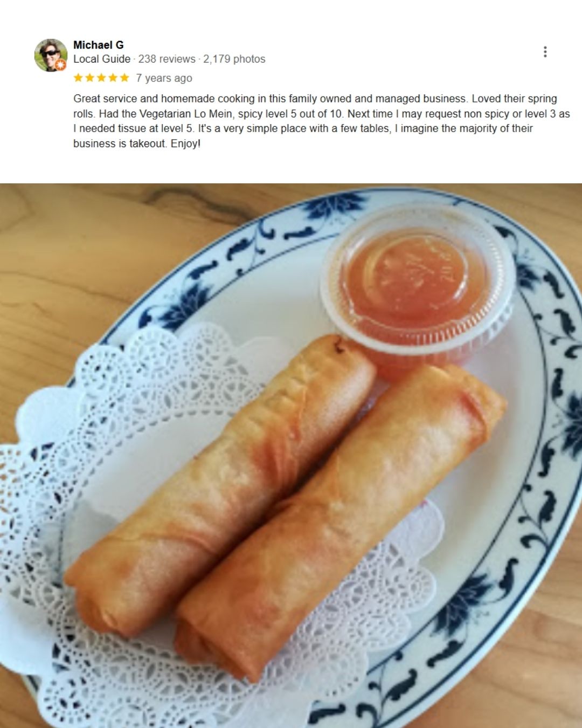The image size is (582, 728).
Task: Click the orange Local Guide badge on the avatar
Action: tap(60, 65)
